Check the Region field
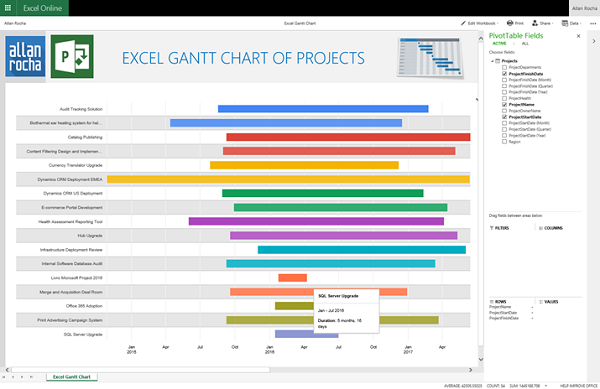Image resolution: width=600 pixels, height=389 pixels. point(504,142)
